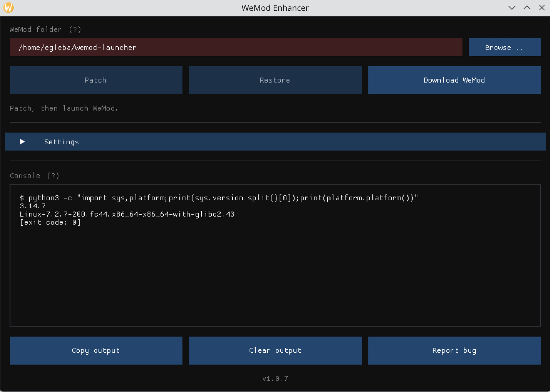This screenshot has height=392, width=550.
Task: Click the WeMod folder path input field
Action: [x=236, y=47]
